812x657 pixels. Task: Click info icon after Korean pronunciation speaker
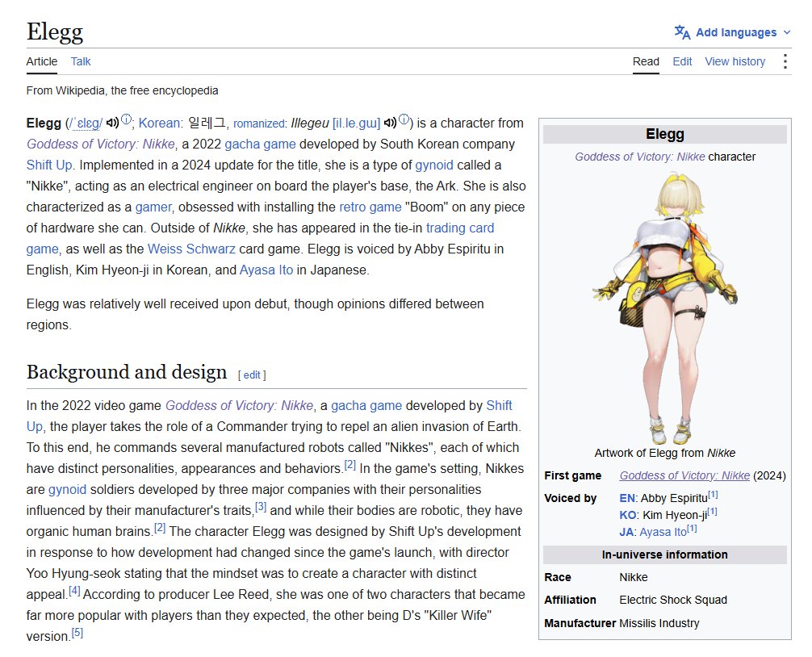point(404,119)
